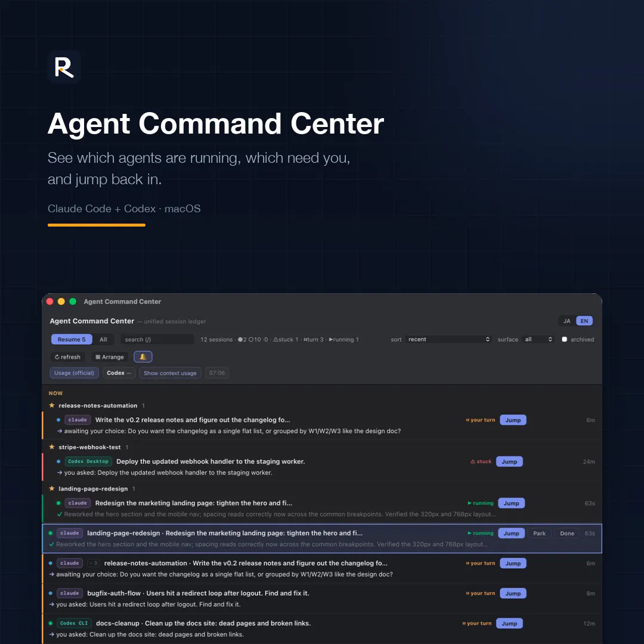Collapse the stripe-webhook-test group heading

(x=89, y=447)
